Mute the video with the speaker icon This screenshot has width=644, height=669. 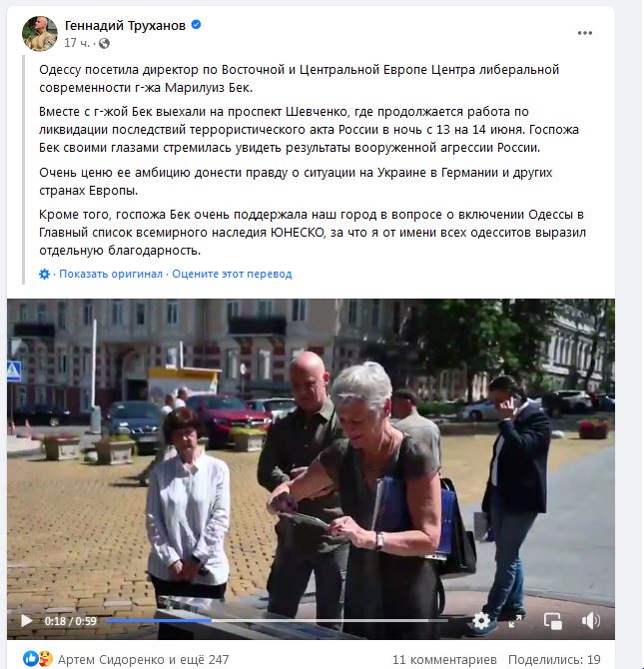[591, 621]
